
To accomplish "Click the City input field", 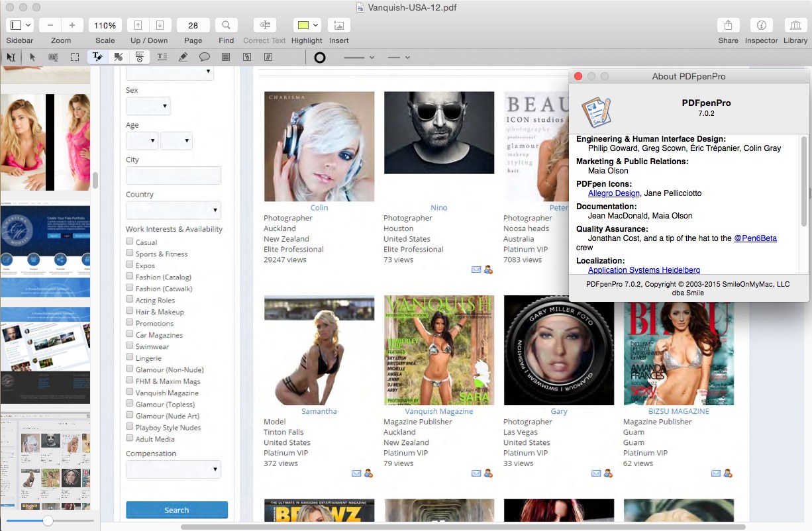I will click(x=174, y=175).
